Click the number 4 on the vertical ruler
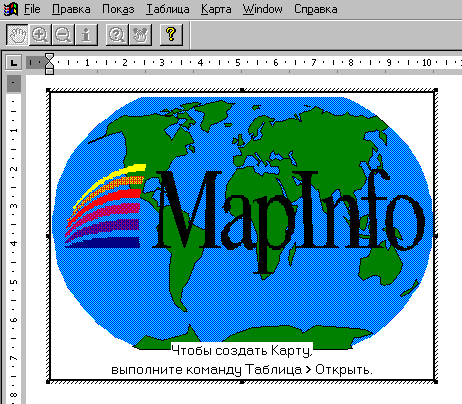 pos(13,243)
